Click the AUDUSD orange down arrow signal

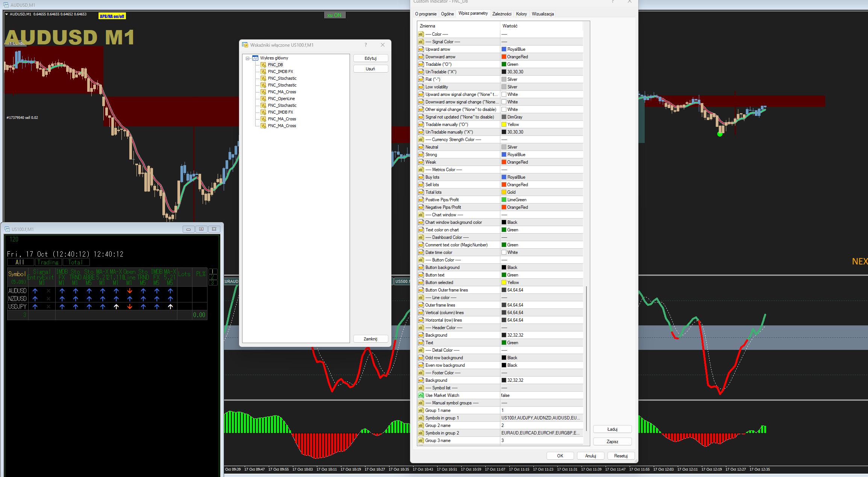coord(130,291)
